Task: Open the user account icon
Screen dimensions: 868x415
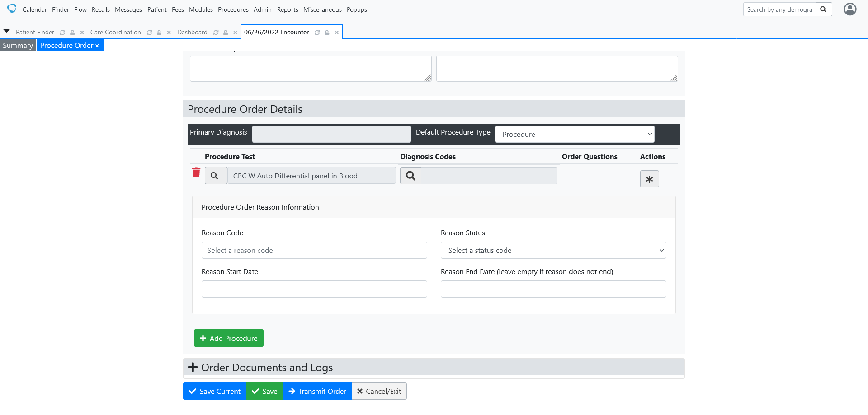Action: coord(850,9)
